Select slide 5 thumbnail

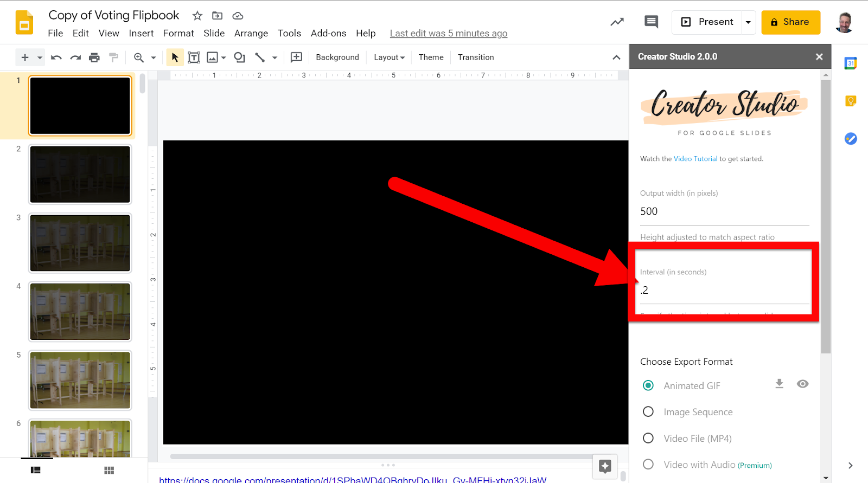click(80, 380)
